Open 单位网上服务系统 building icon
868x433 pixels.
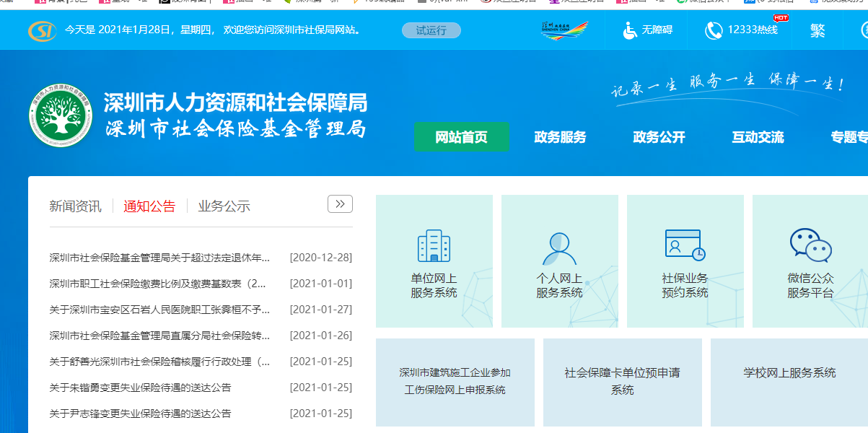[x=434, y=246]
